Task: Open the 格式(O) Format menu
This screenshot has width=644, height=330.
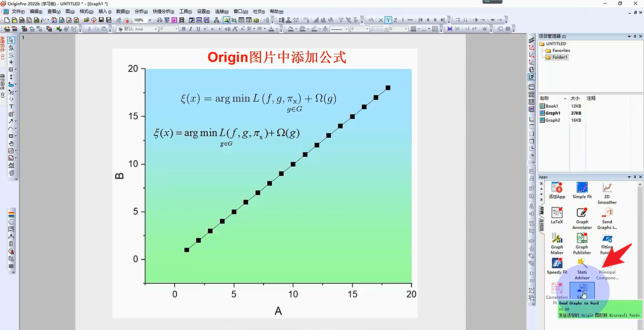Action: click(87, 11)
